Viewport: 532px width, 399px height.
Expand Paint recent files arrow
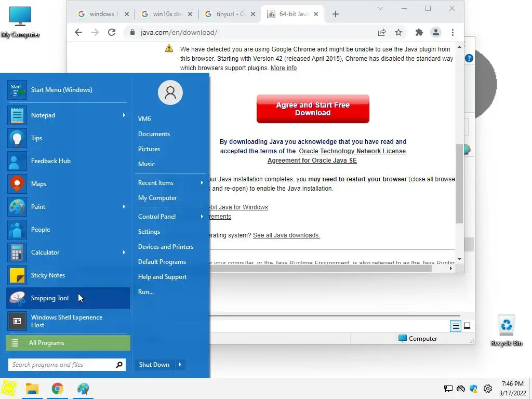tap(124, 207)
